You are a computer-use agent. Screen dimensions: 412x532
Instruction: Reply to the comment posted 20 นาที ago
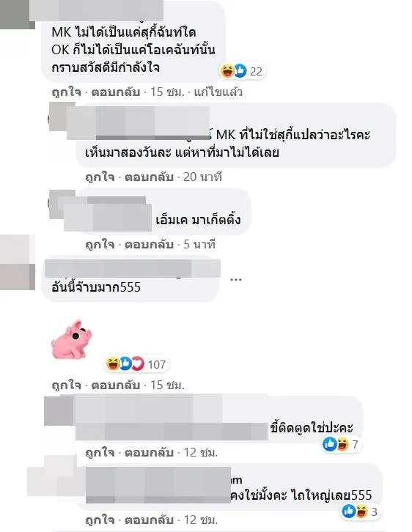point(149,177)
